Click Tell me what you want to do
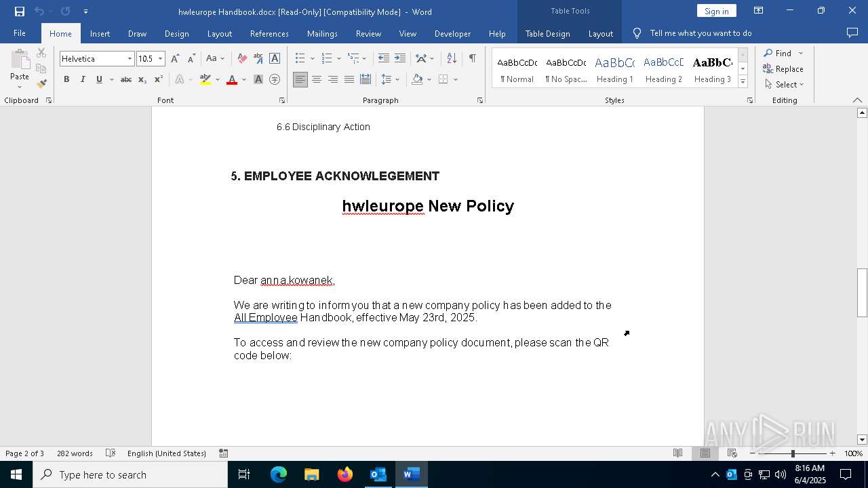868x488 pixels. [x=701, y=33]
